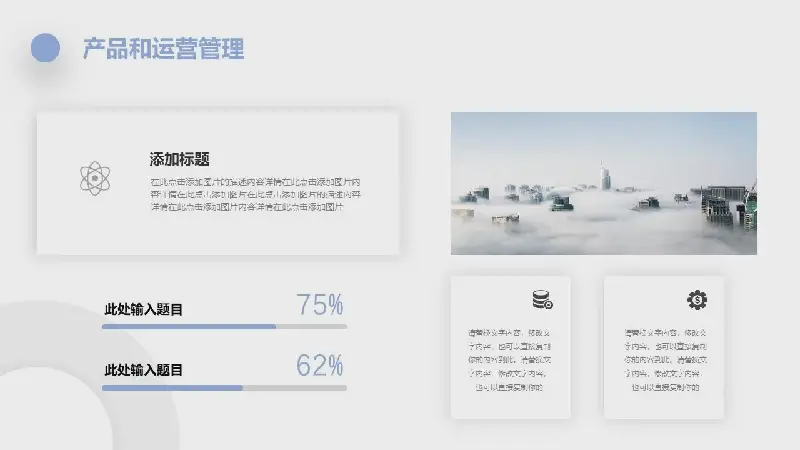Click the blue filled part of the 75% bar
The width and height of the screenshot is (800, 450).
point(188,326)
